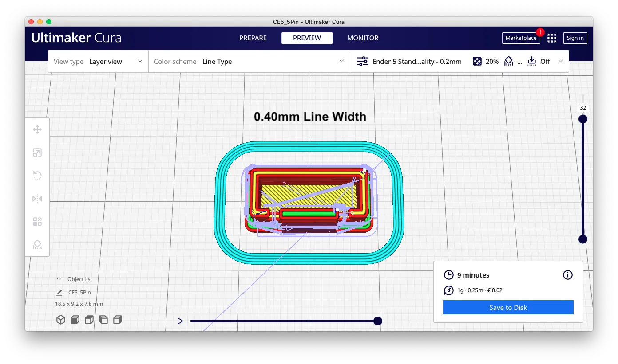The width and height of the screenshot is (618, 364).
Task: Click the pencil icon beside CE5_5Pin
Action: coord(59,293)
